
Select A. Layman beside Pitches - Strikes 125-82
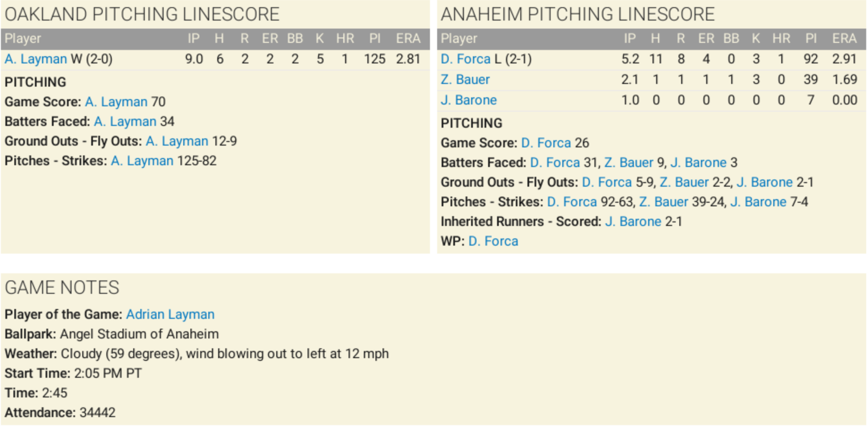pyautogui.click(x=142, y=161)
